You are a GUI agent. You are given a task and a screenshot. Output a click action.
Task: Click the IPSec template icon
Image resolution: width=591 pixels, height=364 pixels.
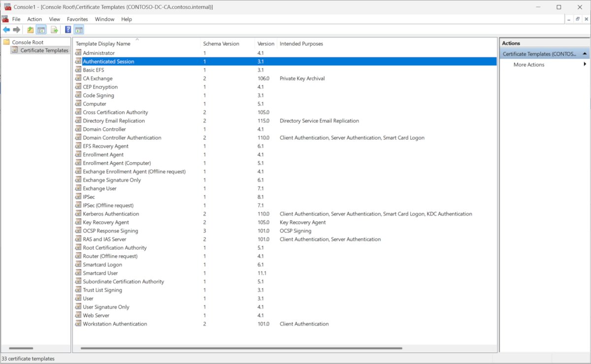point(78,197)
